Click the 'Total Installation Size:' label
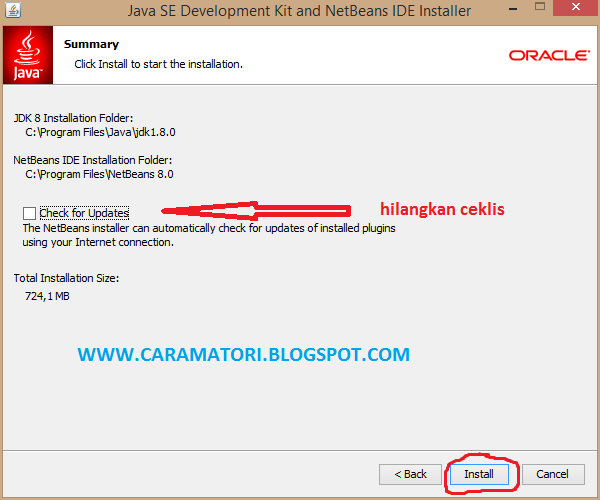 click(x=67, y=278)
